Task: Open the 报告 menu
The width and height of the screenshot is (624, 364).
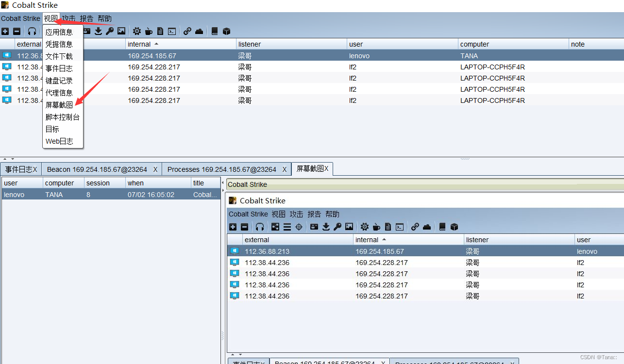Action: (x=87, y=18)
